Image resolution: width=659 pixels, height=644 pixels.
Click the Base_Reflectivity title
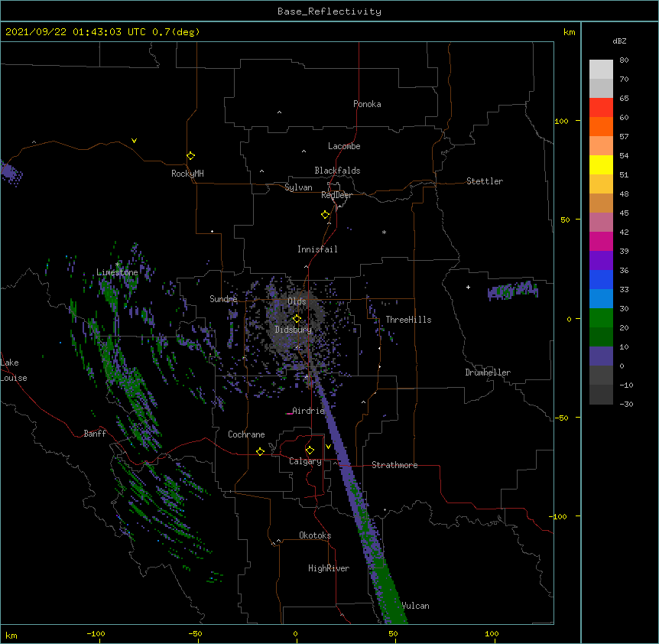pos(329,11)
